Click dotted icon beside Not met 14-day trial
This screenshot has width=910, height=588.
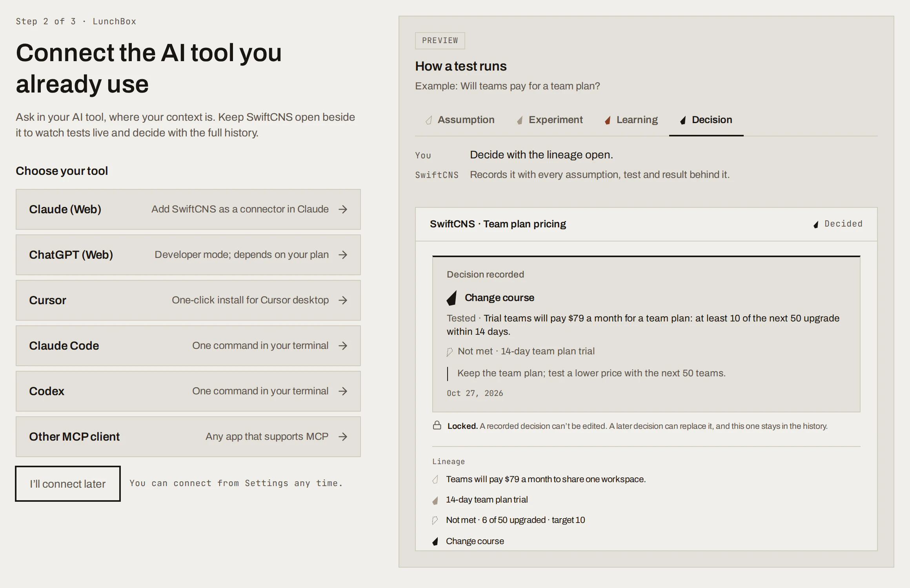click(450, 352)
